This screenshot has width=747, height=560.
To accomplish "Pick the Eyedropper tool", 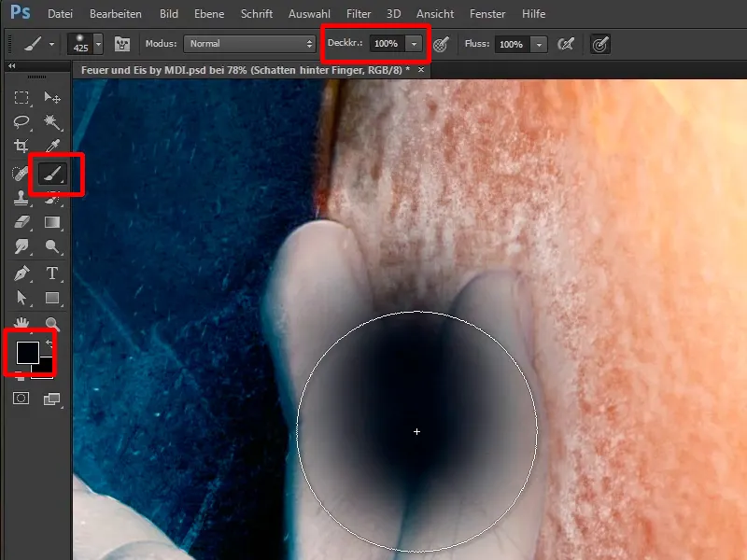I will (x=52, y=147).
